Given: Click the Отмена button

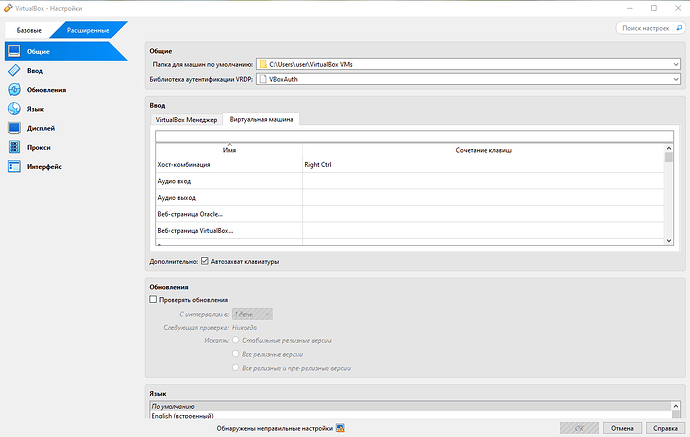Looking at the screenshot, I should tap(622, 428).
